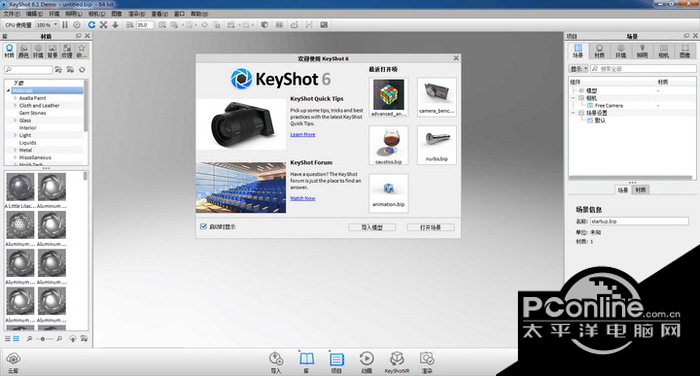Click the down-arrow icon in top toolbar
Screen dimensions: 700x376
tap(115, 25)
